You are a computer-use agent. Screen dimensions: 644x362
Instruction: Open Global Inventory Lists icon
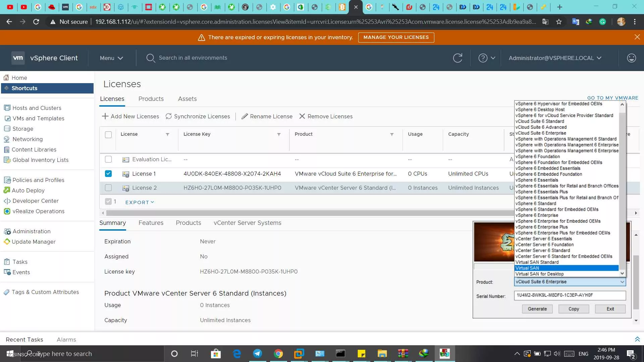tap(7, 160)
